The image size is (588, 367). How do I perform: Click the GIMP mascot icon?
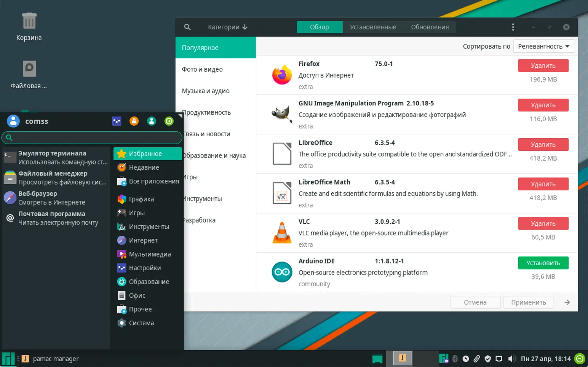282,114
